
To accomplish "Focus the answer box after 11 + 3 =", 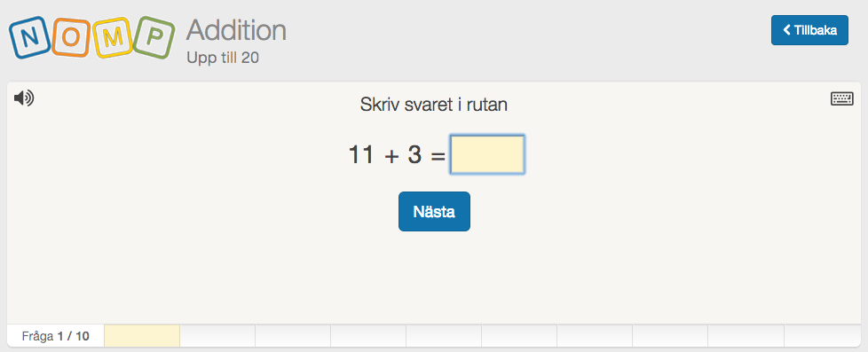I will [x=487, y=154].
